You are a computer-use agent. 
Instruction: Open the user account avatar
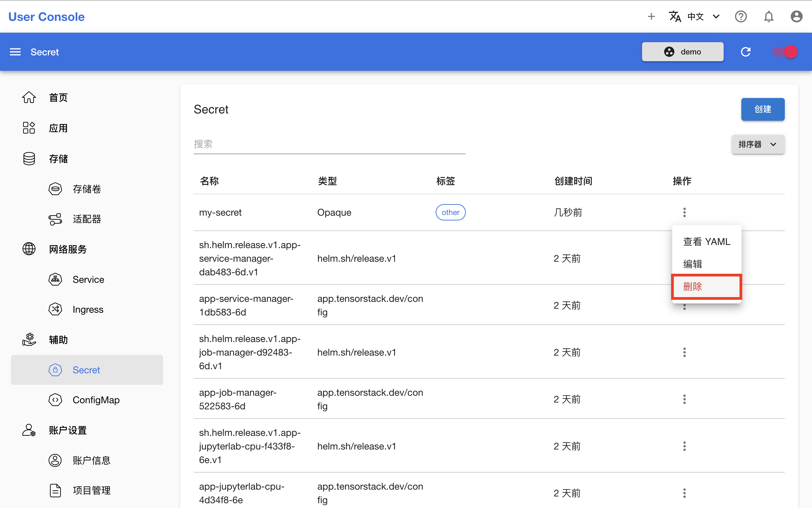[x=796, y=17]
